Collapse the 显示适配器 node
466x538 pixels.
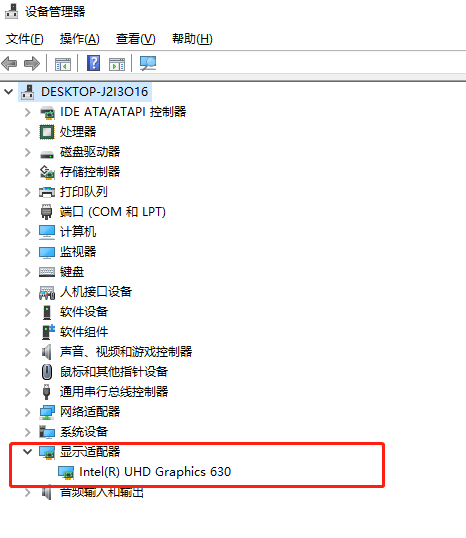[27, 452]
